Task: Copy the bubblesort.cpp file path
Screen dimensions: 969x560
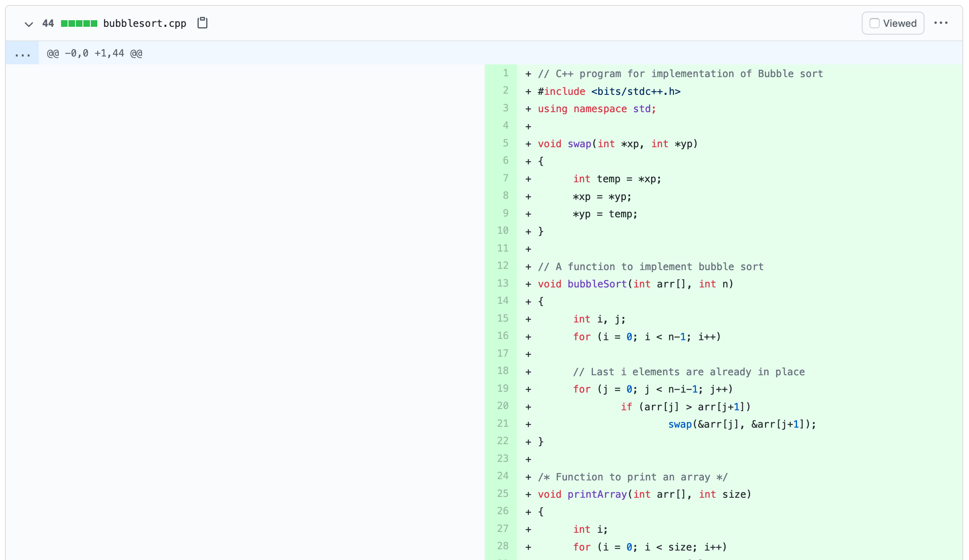Action: pos(202,23)
